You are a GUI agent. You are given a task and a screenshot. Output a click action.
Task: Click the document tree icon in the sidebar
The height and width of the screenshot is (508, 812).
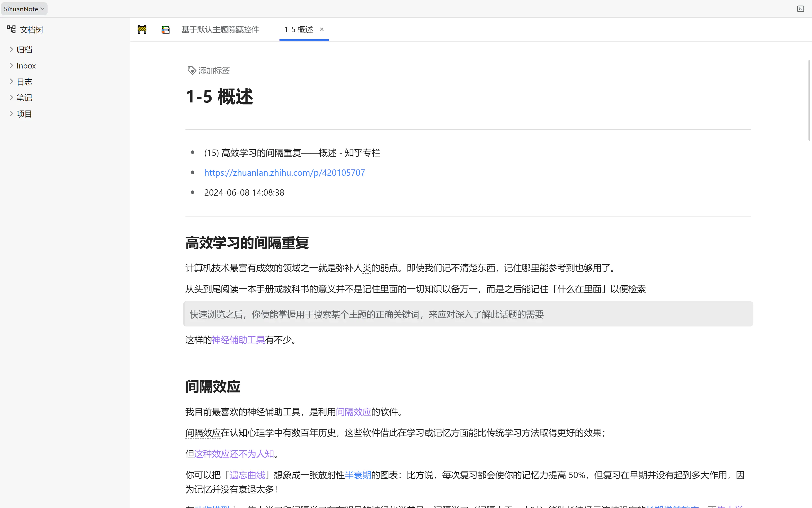pyautogui.click(x=11, y=29)
